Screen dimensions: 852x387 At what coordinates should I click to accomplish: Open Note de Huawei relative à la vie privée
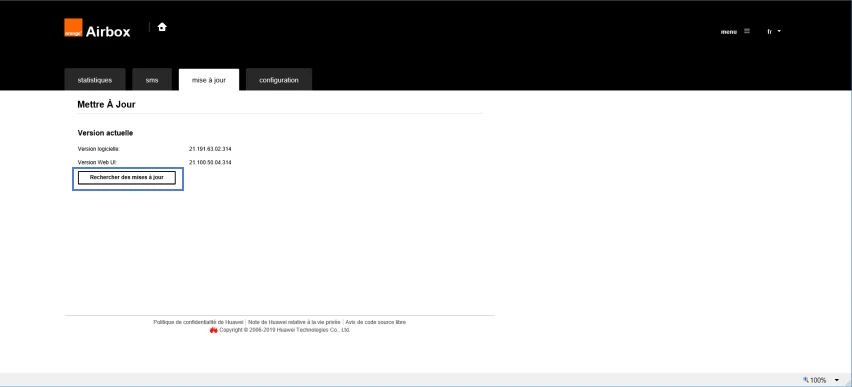(294, 322)
